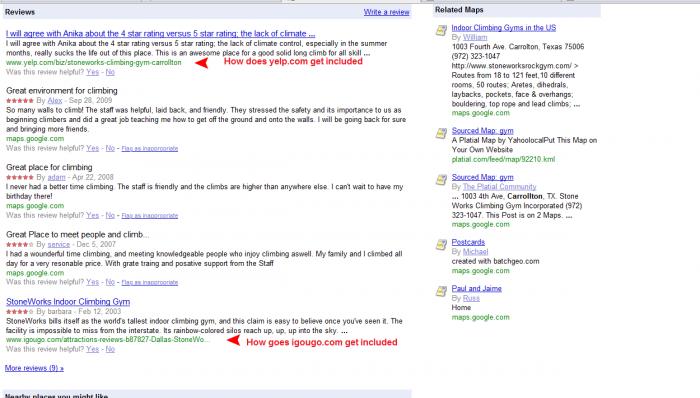This screenshot has width=700, height=398.
Task: Flag senice's review as inappropriate
Action: coord(150,282)
